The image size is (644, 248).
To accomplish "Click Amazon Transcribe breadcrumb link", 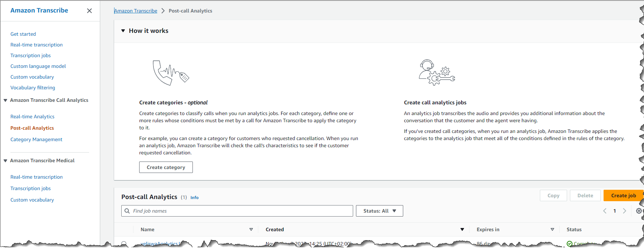I will pos(136,11).
